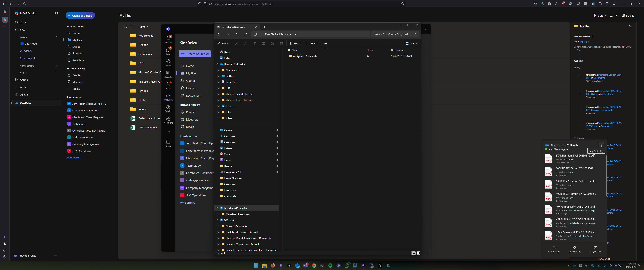Open the Cindy folder link in OneDrive popup
The width and height of the screenshot is (644, 270).
coord(570,160)
